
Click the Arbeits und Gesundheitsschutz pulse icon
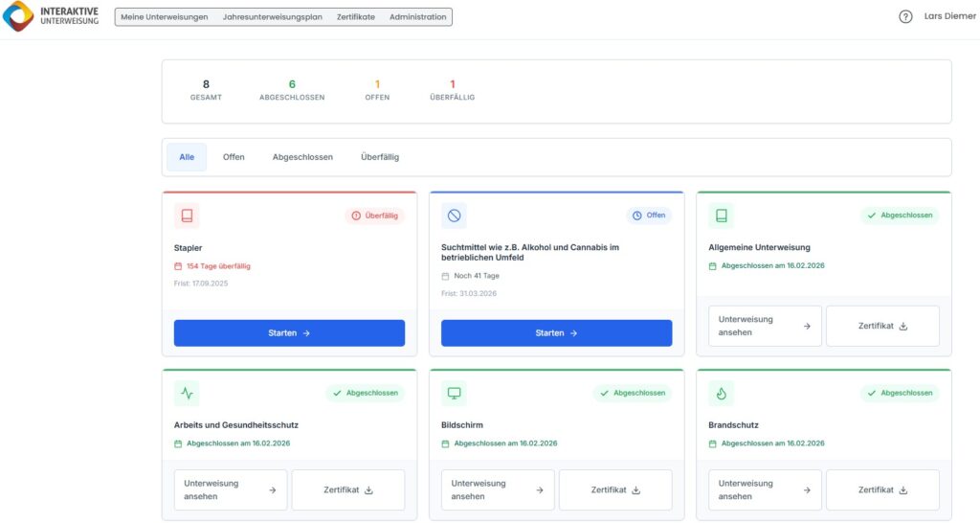[x=187, y=393]
